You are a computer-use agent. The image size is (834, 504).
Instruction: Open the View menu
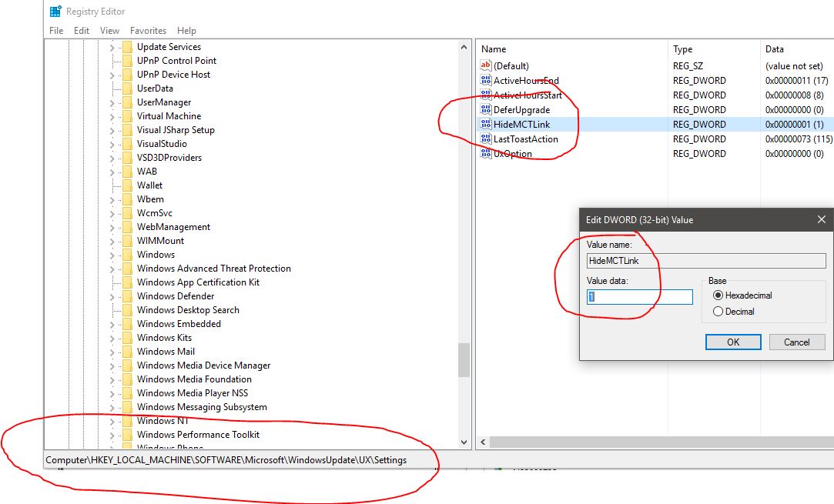point(109,30)
